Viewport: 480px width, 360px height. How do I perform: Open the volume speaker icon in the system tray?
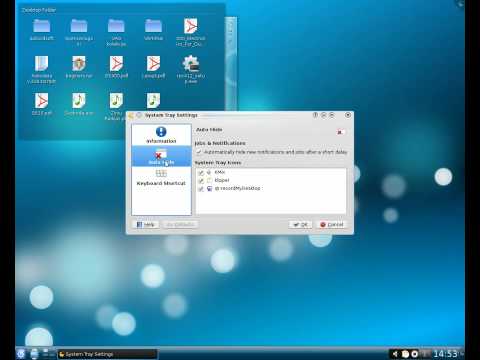click(395, 354)
